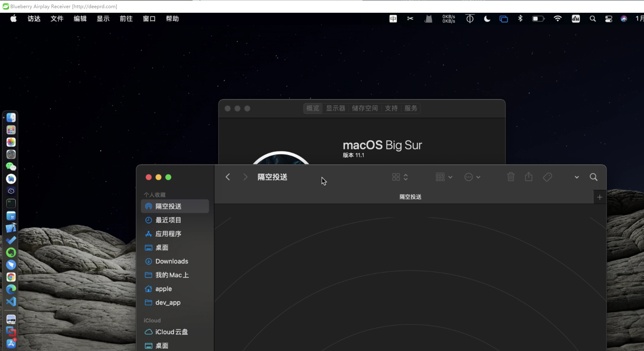Open WeChat from the Dock

click(11, 167)
